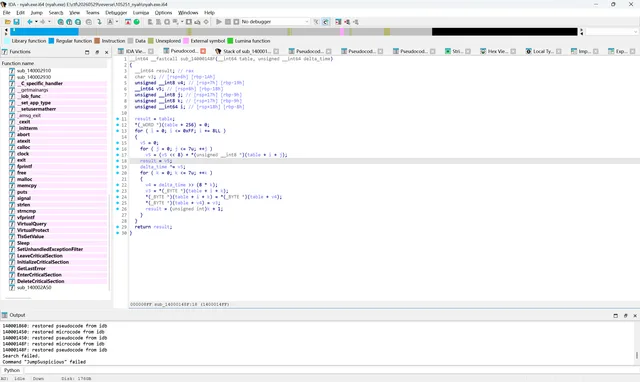Viewport: 640px width, 382px height.
Task: Open the Jump menu
Action: [36, 13]
